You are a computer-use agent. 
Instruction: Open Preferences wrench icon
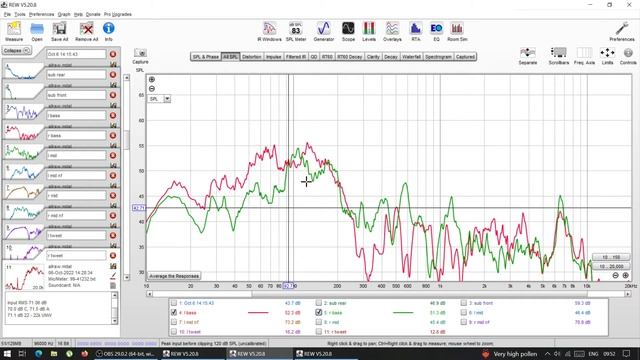622,31
